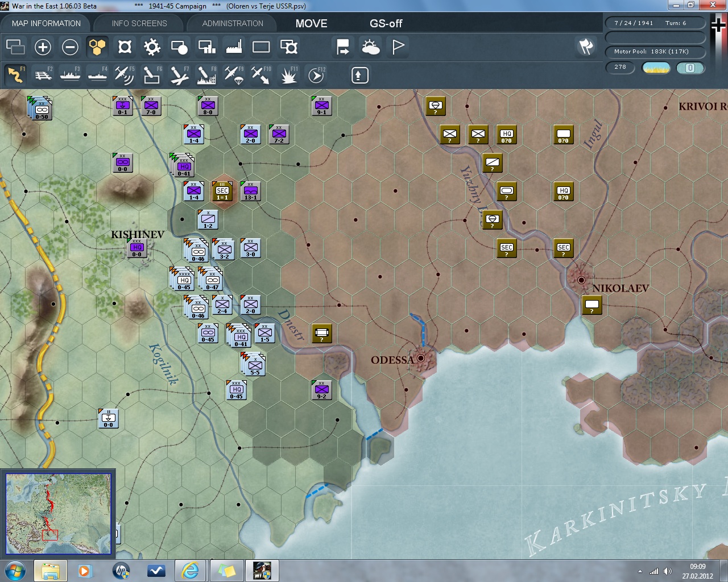Click the F12 end turn arrow icon

tap(316, 75)
